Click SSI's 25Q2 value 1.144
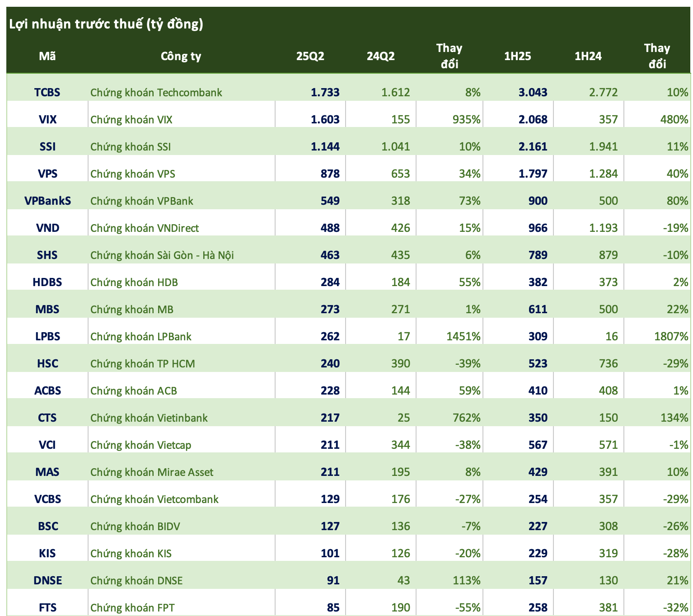Image resolution: width=693 pixels, height=616 pixels. tap(325, 147)
